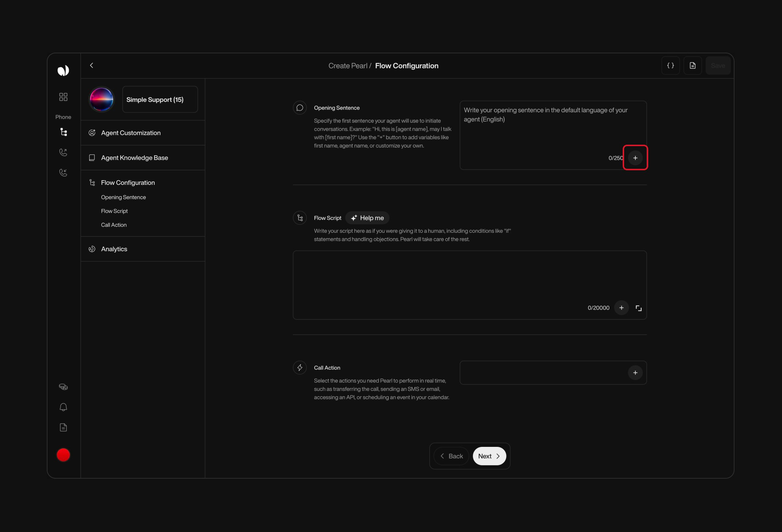
Task: Open the Agent Customization section
Action: click(131, 133)
